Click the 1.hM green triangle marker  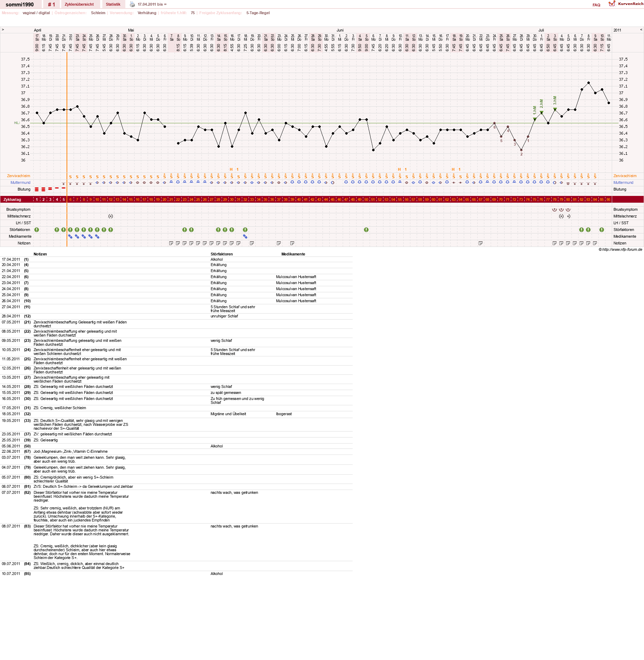pos(535,119)
